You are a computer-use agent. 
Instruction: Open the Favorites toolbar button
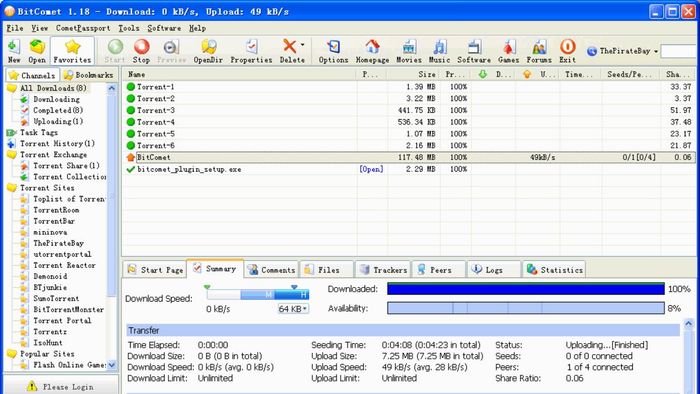point(72,51)
